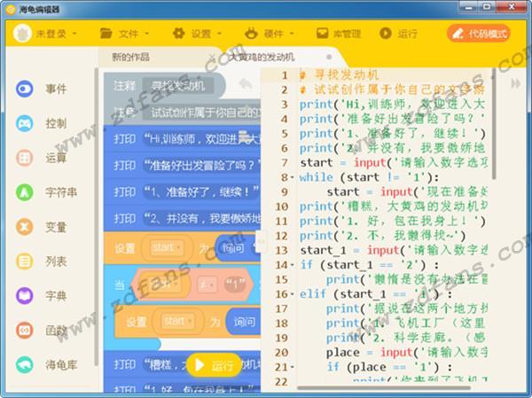Viewport: 532px width, 398px height.
Task: Click the "1" value in the 当 block
Action: (x=235, y=285)
